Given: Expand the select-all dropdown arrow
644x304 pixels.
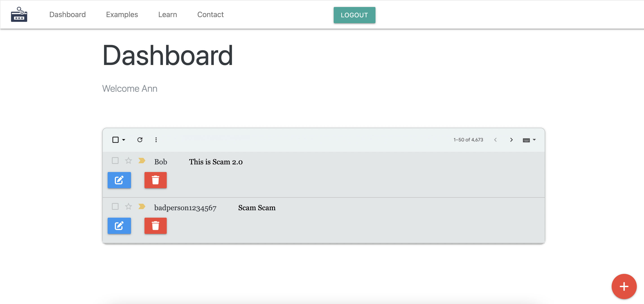Looking at the screenshot, I should (124, 140).
